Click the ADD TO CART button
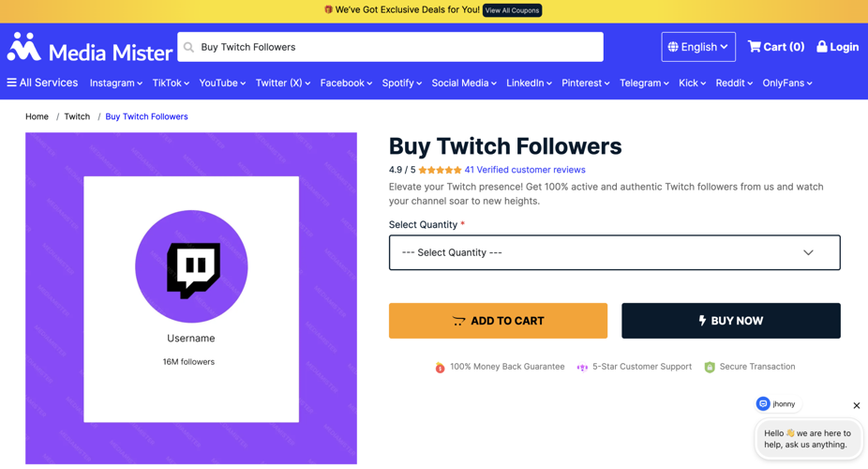 499,321
